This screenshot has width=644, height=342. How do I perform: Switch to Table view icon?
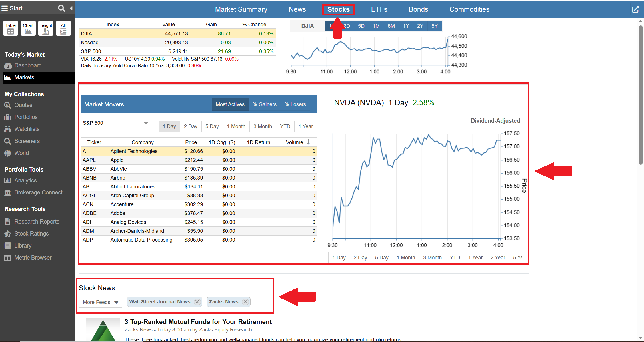[11, 28]
